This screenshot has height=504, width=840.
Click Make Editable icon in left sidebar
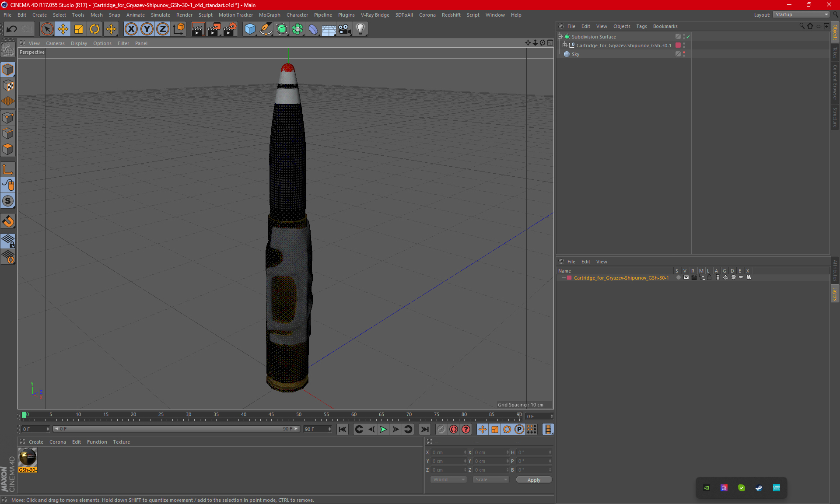click(8, 49)
